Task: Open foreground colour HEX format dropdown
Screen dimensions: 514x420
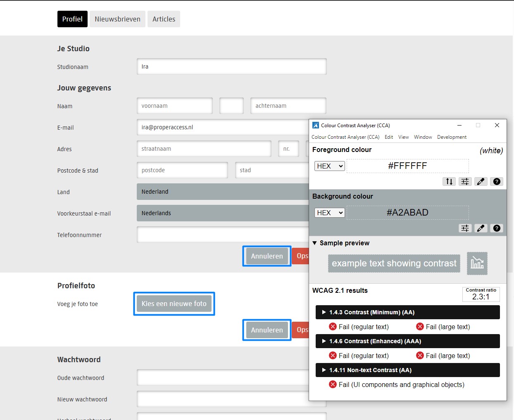Action: [x=329, y=166]
